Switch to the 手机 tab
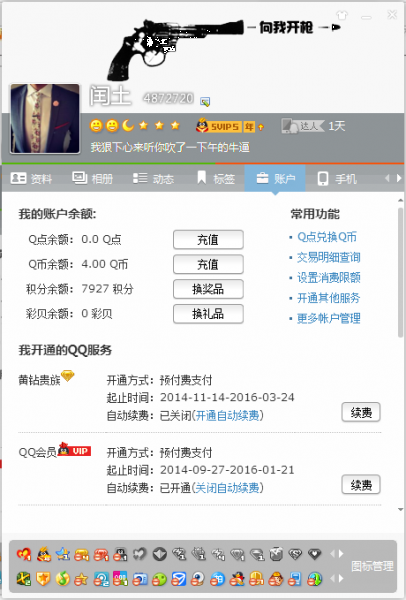The image size is (406, 600). [x=337, y=178]
